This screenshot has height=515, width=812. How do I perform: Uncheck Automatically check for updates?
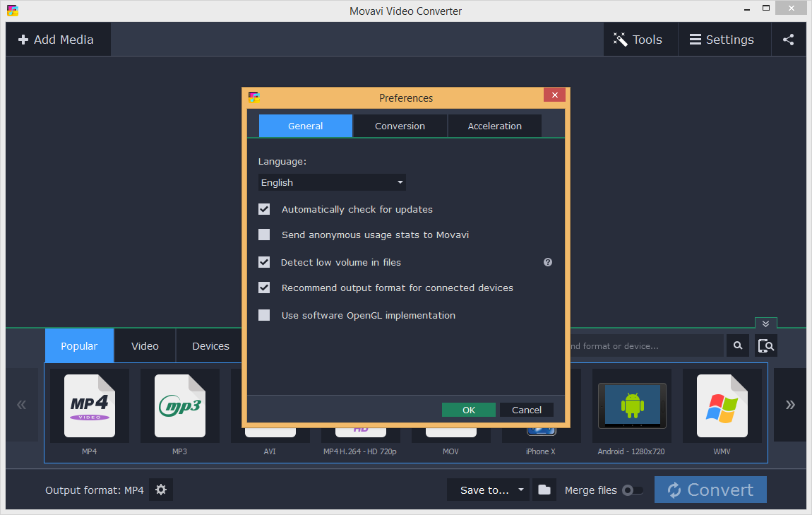coord(264,209)
